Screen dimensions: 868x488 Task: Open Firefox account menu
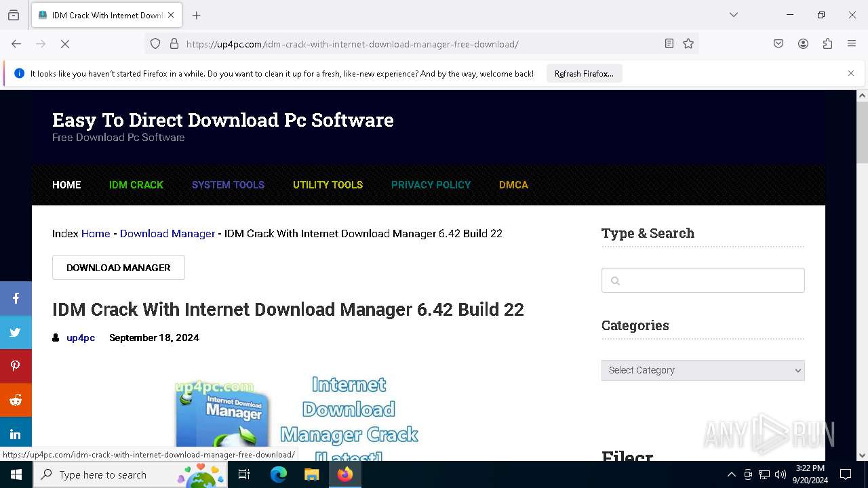[x=803, y=44]
